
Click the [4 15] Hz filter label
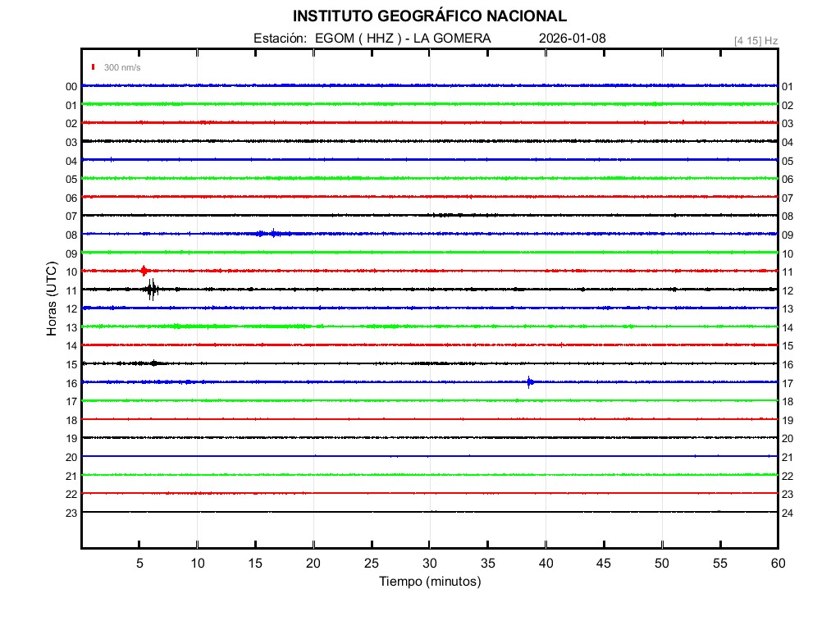tap(756, 40)
